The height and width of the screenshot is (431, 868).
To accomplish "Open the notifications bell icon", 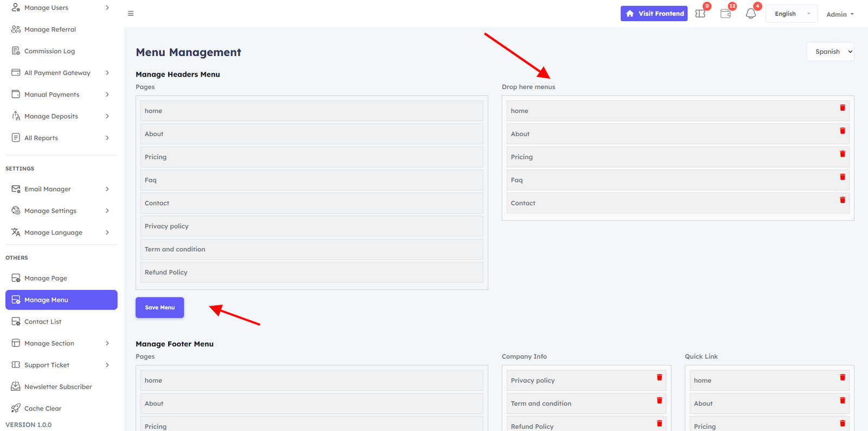I will point(750,14).
